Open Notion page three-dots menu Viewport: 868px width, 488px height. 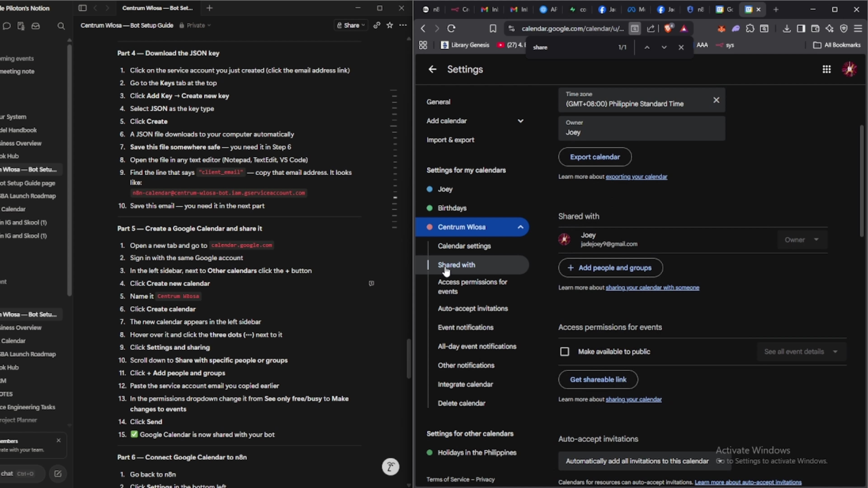tap(403, 25)
